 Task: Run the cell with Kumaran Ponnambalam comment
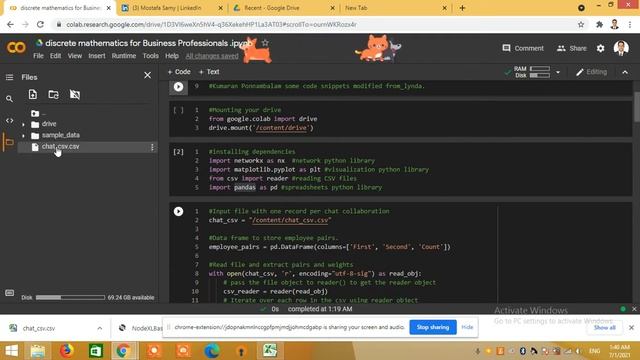click(178, 87)
